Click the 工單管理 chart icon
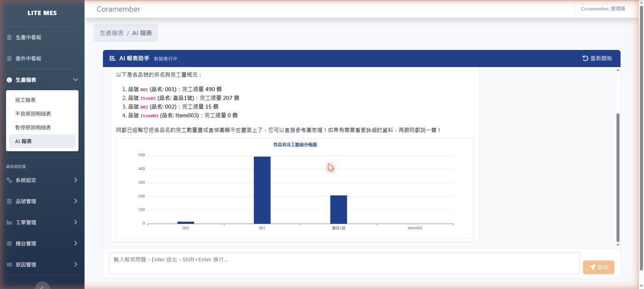Viewport: 644px width, 289px height. (x=9, y=222)
